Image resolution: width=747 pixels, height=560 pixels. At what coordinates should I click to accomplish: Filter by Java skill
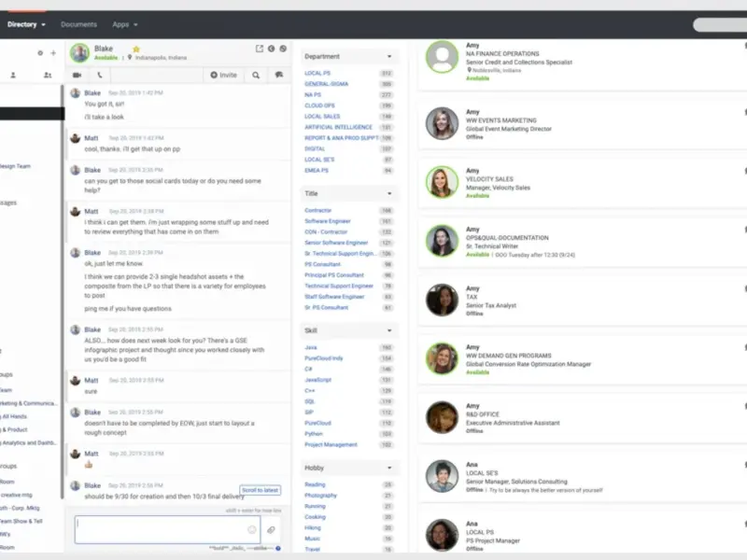(x=311, y=347)
